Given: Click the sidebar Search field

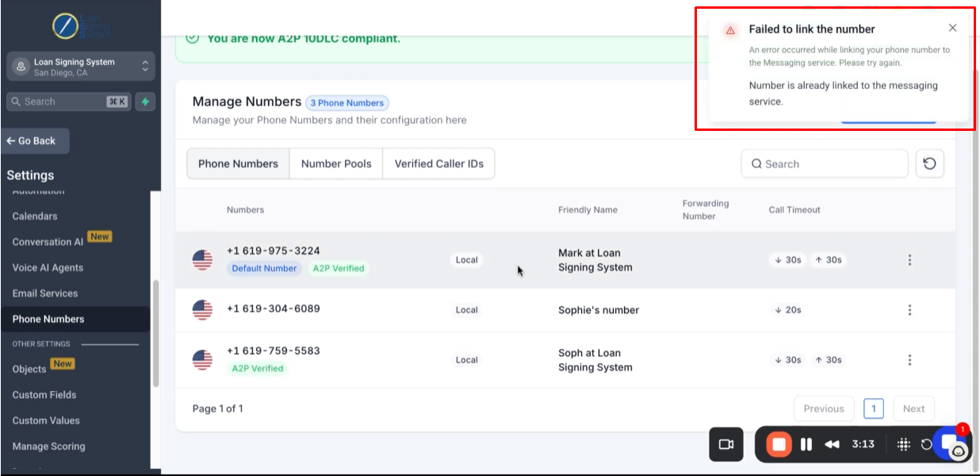Looking at the screenshot, I should 68,102.
